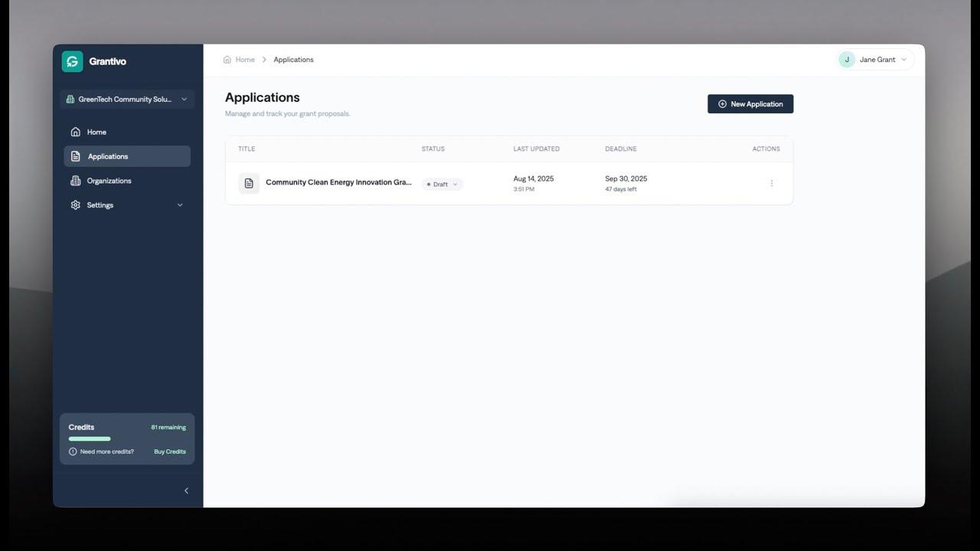Viewport: 980px width, 551px height.
Task: Open the three-dot actions menu for the application
Action: coord(771,184)
